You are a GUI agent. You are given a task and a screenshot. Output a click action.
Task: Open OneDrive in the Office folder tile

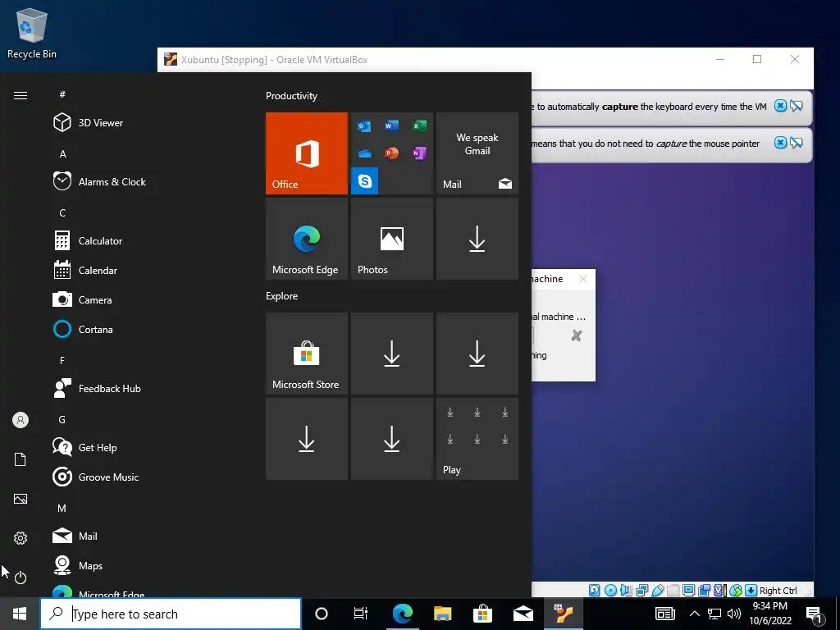pos(364,153)
